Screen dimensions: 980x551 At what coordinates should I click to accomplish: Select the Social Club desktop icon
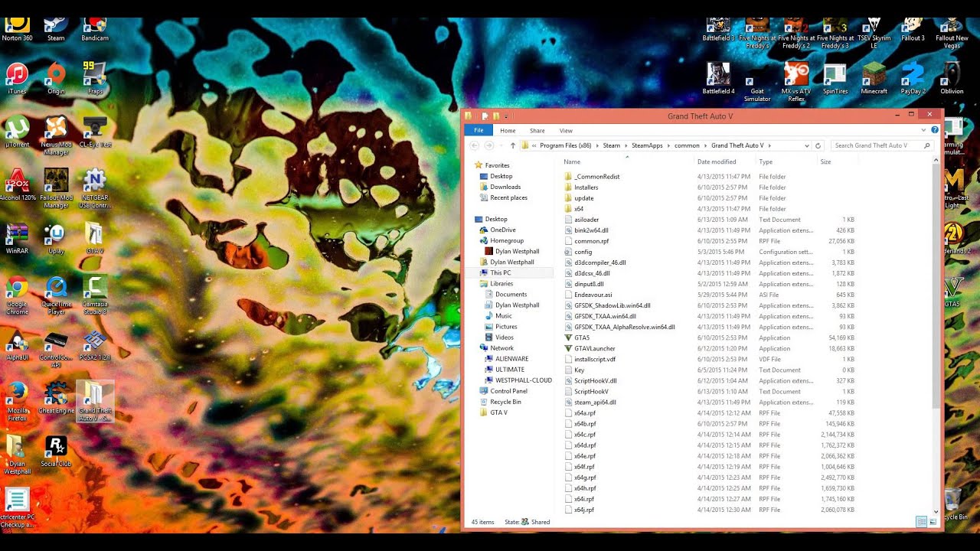(56, 451)
